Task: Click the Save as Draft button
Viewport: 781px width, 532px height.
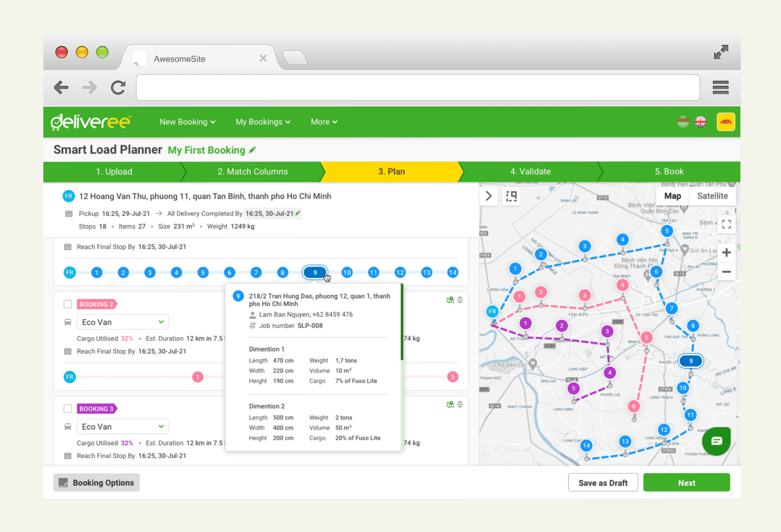Action: (602, 483)
